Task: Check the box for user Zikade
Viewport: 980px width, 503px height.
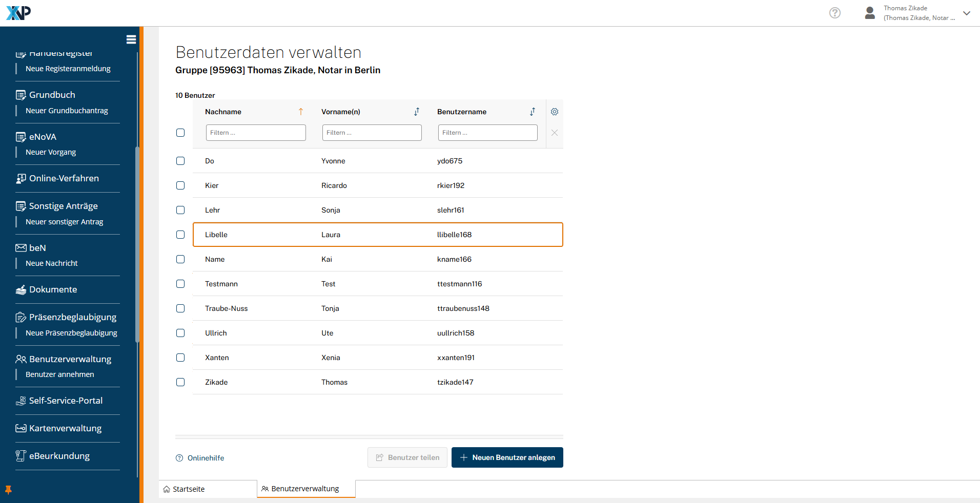Action: [180, 382]
